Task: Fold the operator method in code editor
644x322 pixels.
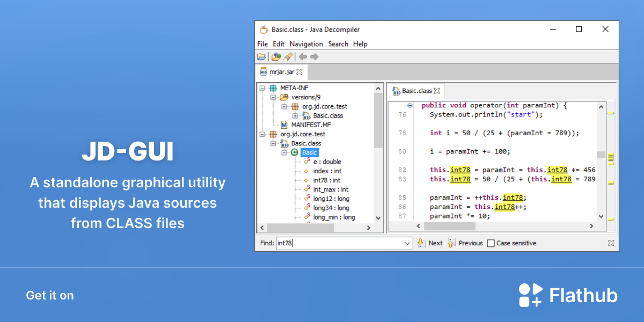Action: [x=410, y=106]
